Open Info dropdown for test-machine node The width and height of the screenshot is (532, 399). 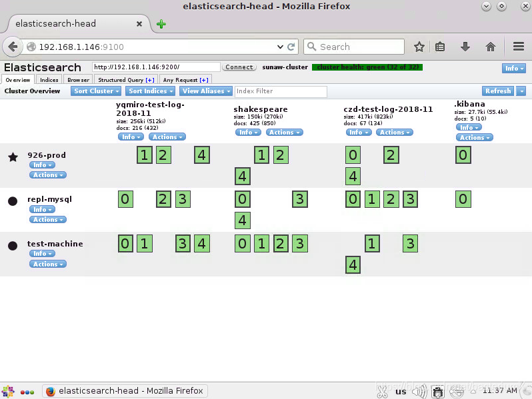[x=42, y=254]
